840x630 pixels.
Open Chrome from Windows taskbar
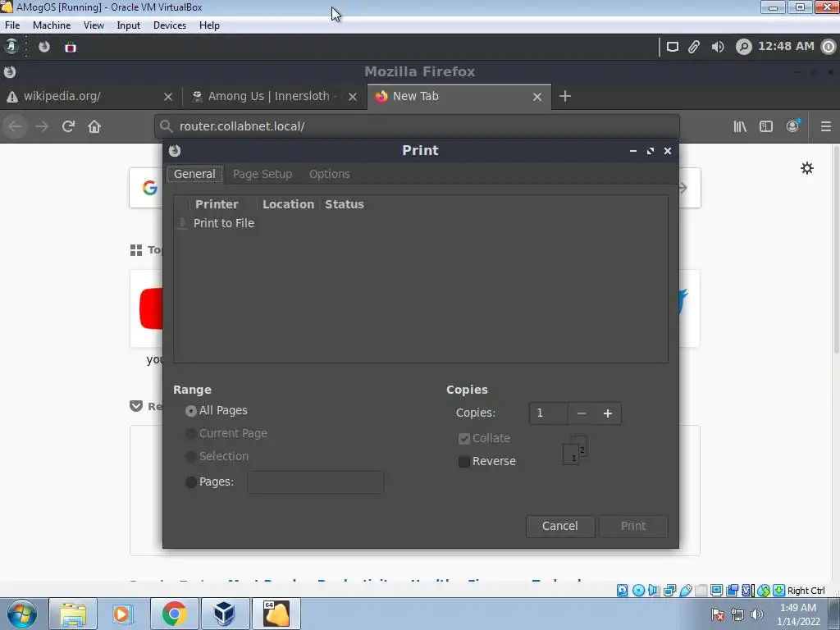[174, 614]
